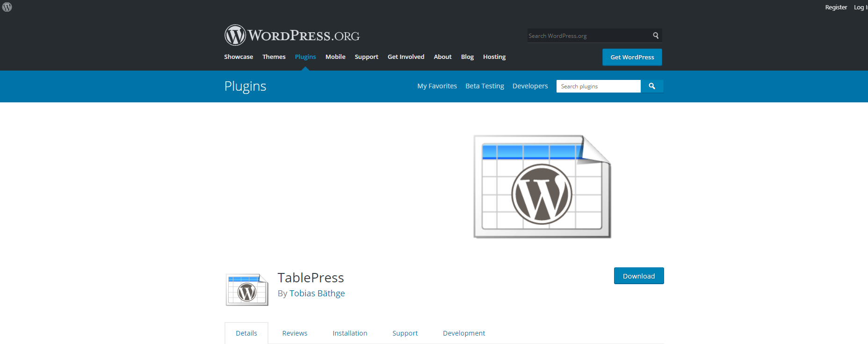Click the WordPress admin bar logo icon
Image resolution: width=868 pixels, height=344 pixels.
point(7,7)
